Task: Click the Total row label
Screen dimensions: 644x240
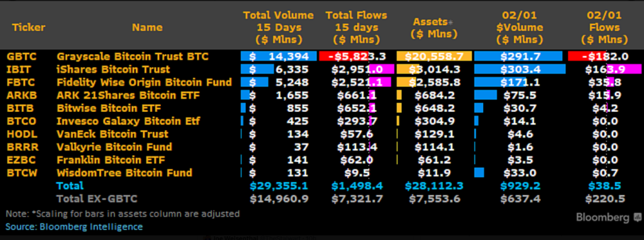Action: click(70, 185)
